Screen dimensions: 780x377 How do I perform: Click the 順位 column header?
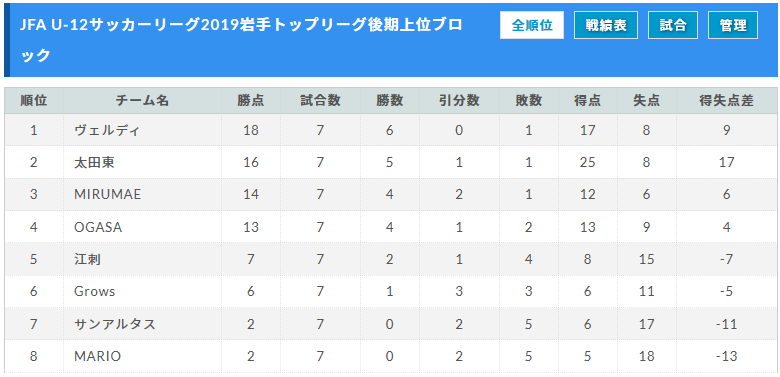34,100
